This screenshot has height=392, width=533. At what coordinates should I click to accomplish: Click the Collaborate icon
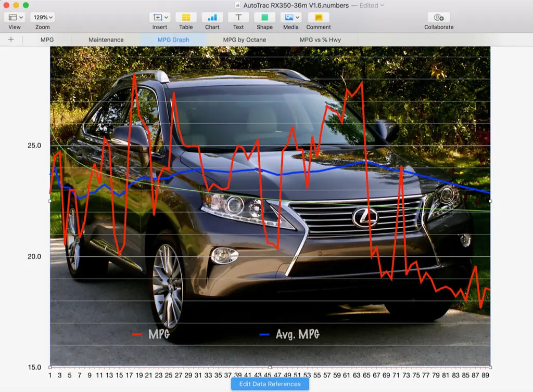pos(438,17)
